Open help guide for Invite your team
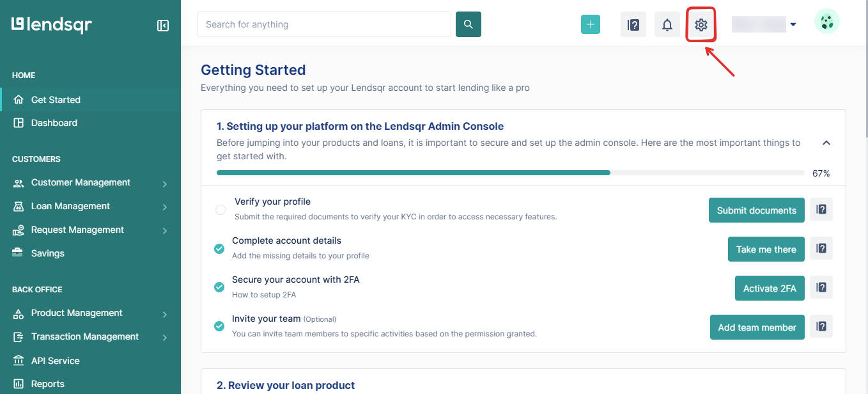 [821, 326]
